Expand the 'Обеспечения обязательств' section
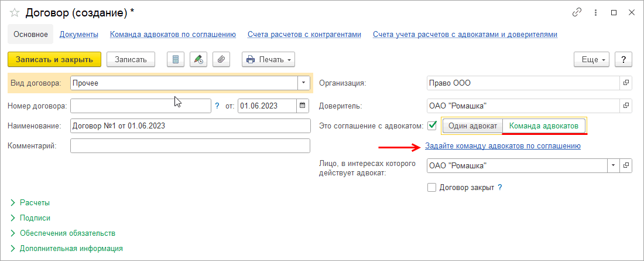This screenshot has width=644, height=261. click(67, 233)
